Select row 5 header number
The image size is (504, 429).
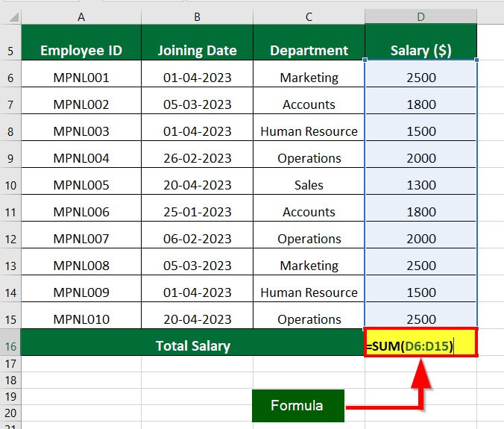click(10, 51)
